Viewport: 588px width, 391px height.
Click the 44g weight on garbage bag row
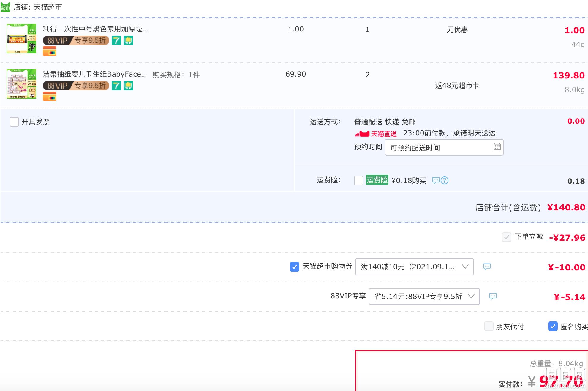[578, 45]
